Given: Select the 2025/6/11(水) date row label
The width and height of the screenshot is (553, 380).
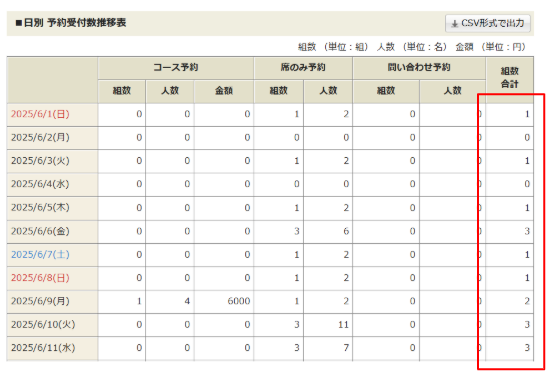Looking at the screenshot, I should [x=43, y=348].
